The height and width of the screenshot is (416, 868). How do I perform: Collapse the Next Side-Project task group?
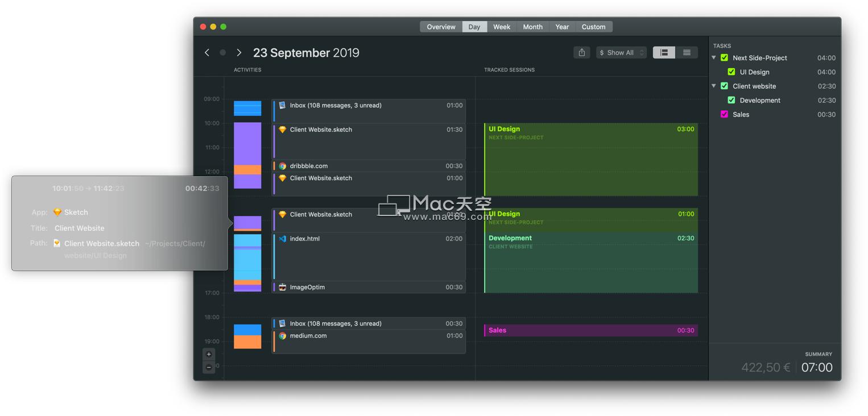(x=714, y=58)
